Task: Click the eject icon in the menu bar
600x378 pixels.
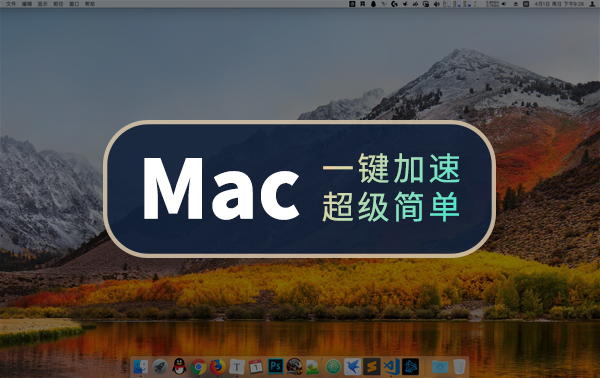Action: coord(515,4)
